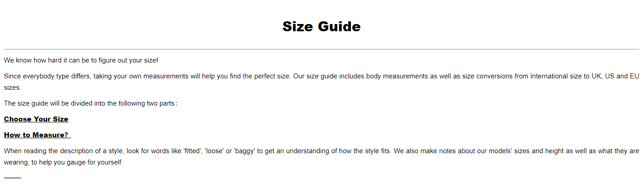The image size is (644, 184).
Task: Click the paragraph starting "When reading the description"
Action: click(x=321, y=156)
